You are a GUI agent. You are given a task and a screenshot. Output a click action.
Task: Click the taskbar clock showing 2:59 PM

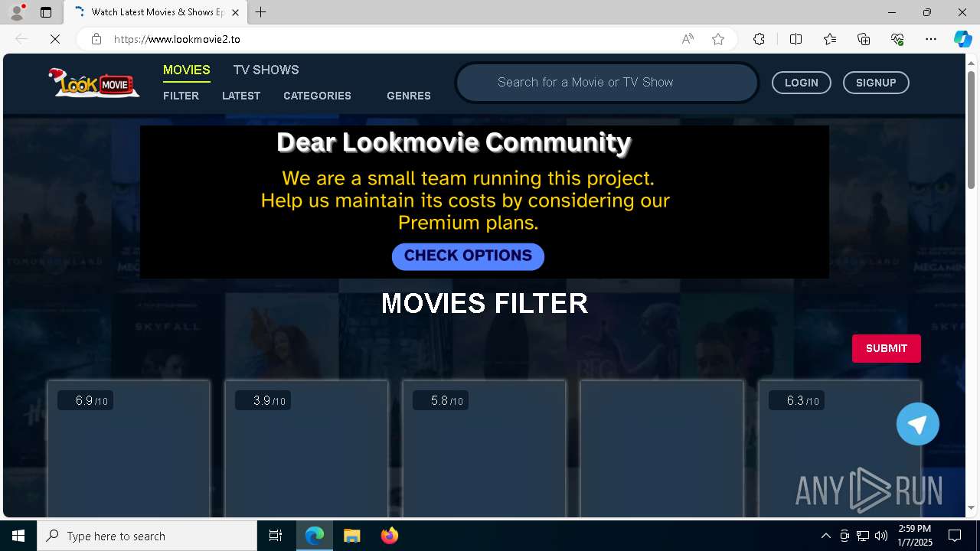[x=915, y=536]
